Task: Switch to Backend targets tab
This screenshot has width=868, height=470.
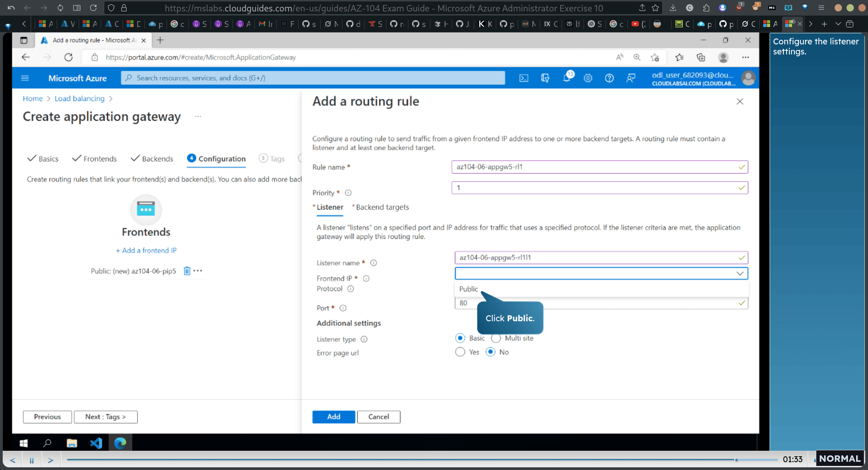Action: [382, 207]
